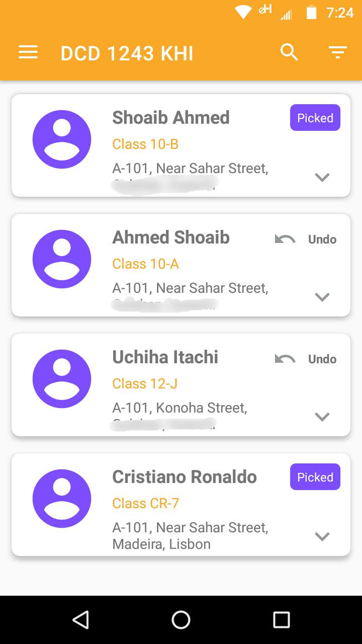Image resolution: width=362 pixels, height=644 pixels.
Task: Select the Cristiano Ronaldo name heading
Action: click(185, 477)
